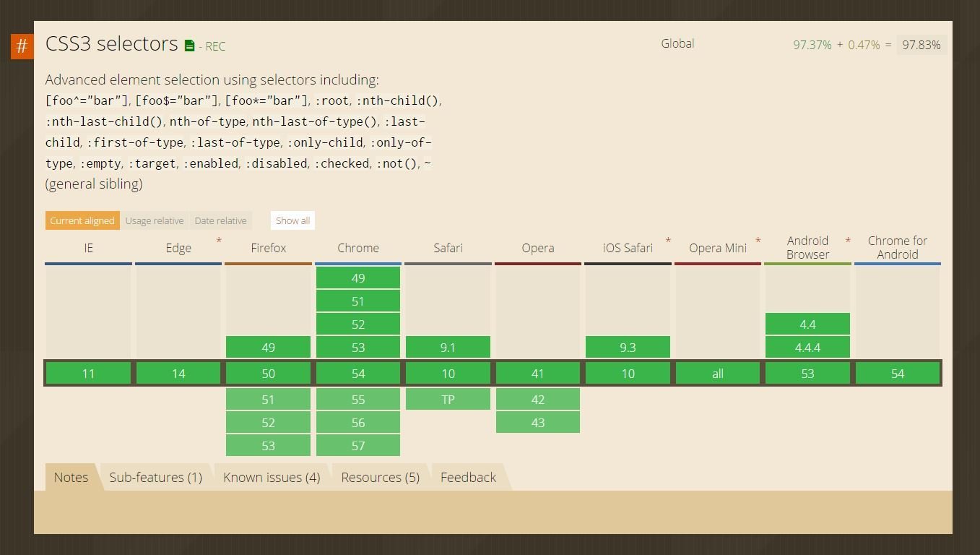Select Firefox version 52 cell
980x555 pixels.
[x=268, y=423]
